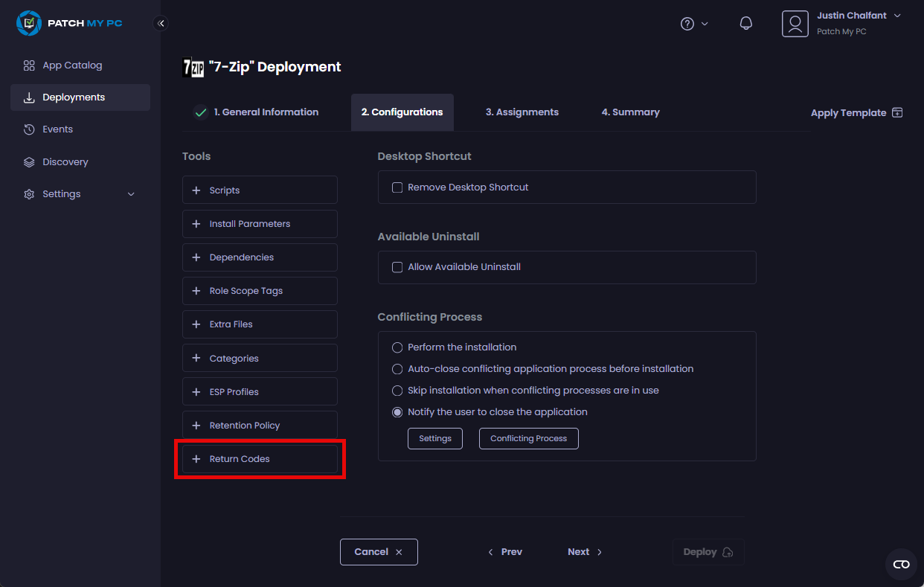924x587 pixels.
Task: Open App Catalog from sidebar
Action: pos(72,65)
